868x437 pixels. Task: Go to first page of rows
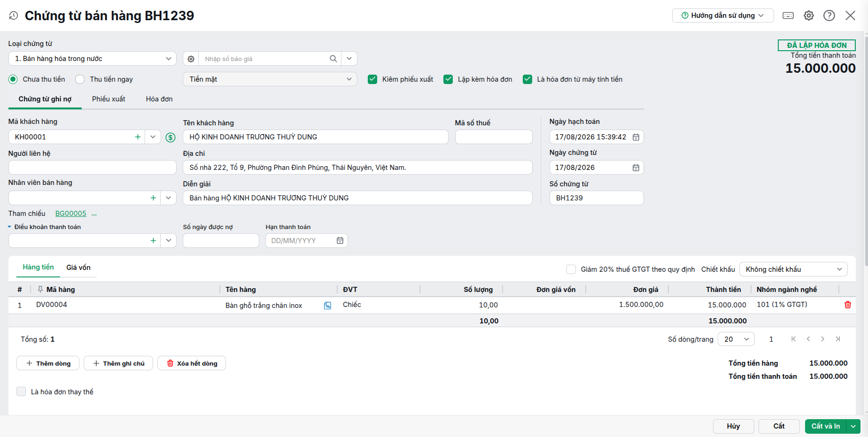point(793,339)
